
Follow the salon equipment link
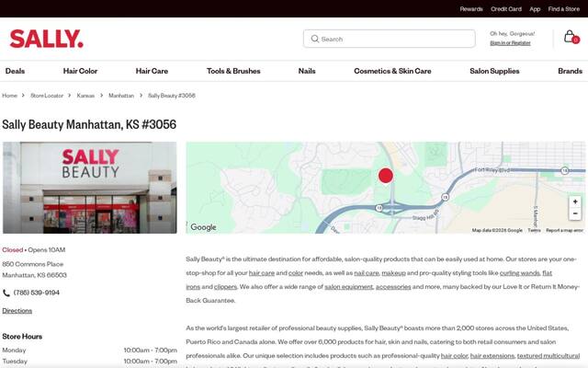click(349, 287)
